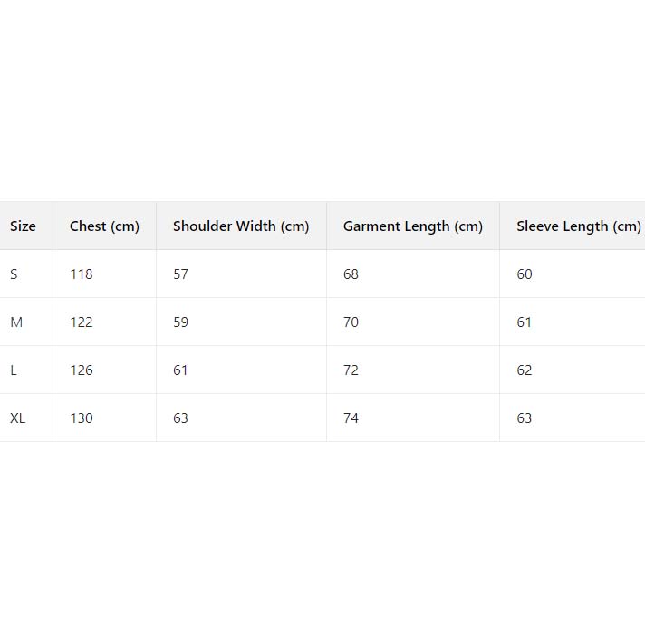Click the Chest (cm) column header
The image size is (645, 644).
(104, 226)
